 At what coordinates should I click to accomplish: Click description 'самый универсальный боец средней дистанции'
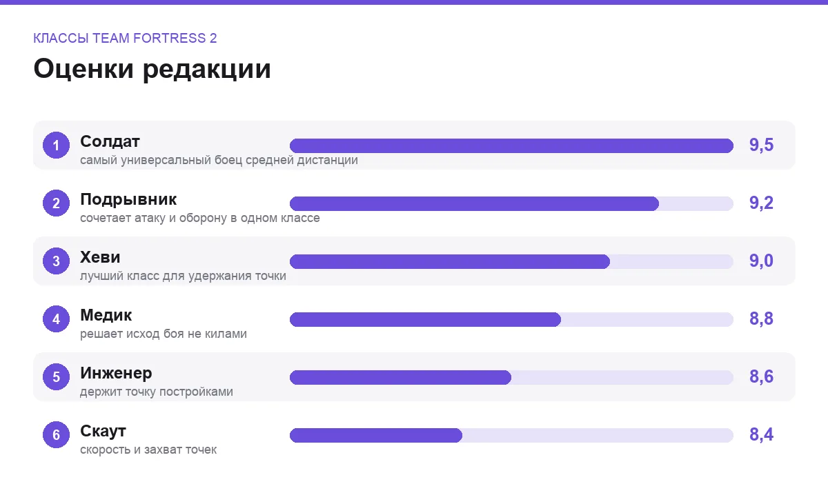coord(219,161)
